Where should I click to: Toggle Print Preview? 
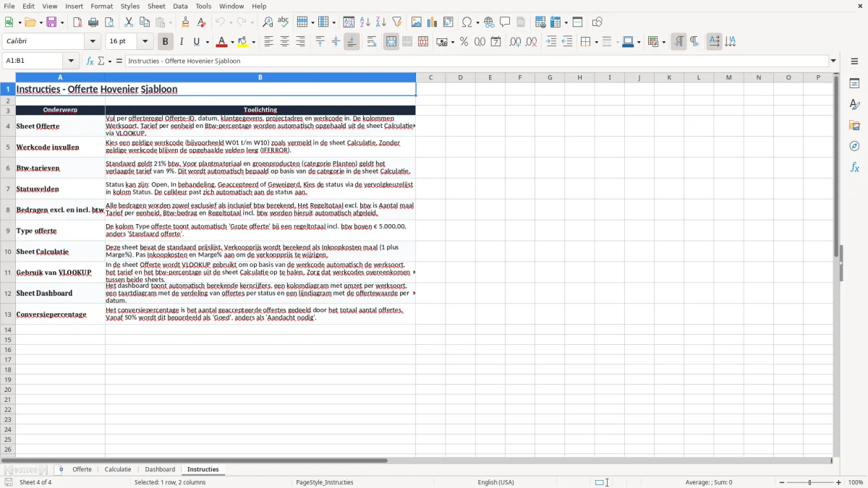pyautogui.click(x=109, y=22)
